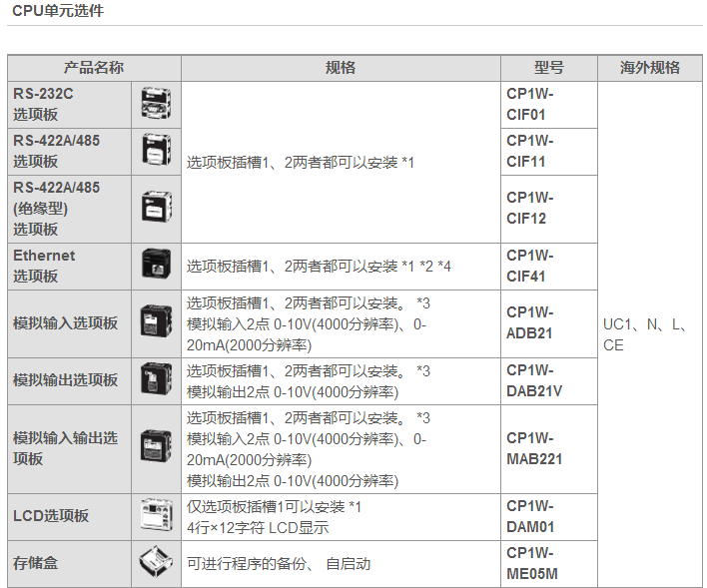This screenshot has width=707, height=588.
Task: Click the CPU单元选件 section heading
Action: tap(57, 11)
